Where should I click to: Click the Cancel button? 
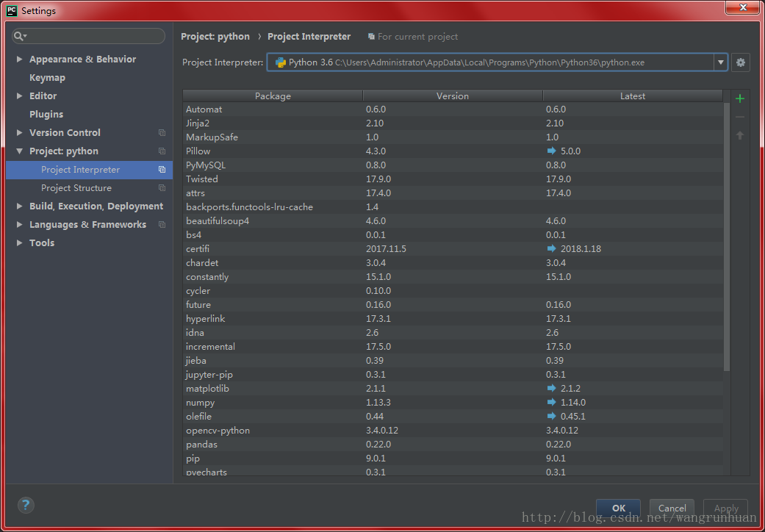pos(672,508)
